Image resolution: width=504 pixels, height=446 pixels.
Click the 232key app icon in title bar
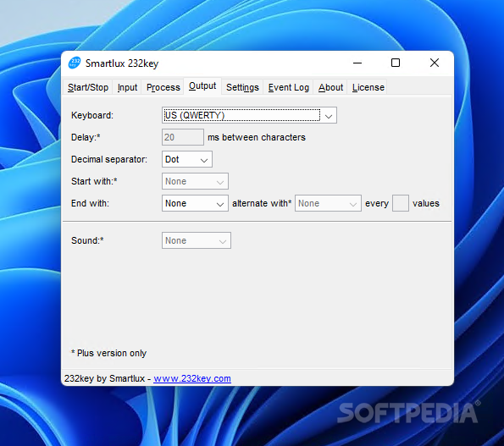pyautogui.click(x=75, y=63)
